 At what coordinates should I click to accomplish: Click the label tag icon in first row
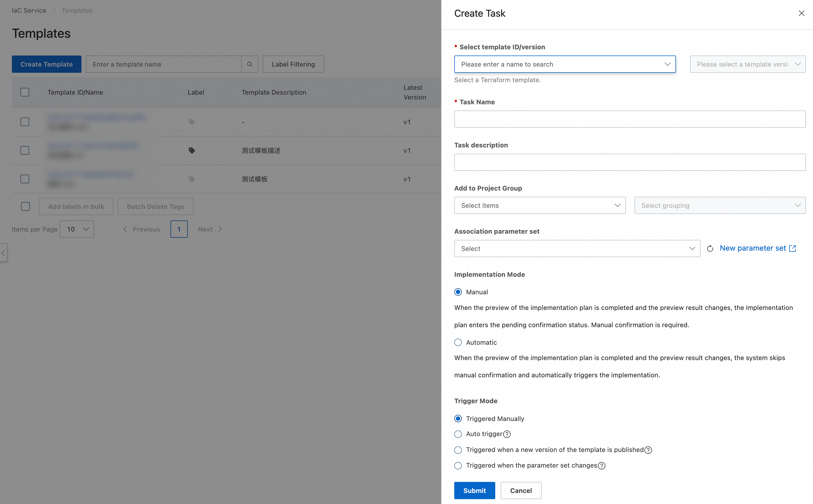coord(192,122)
